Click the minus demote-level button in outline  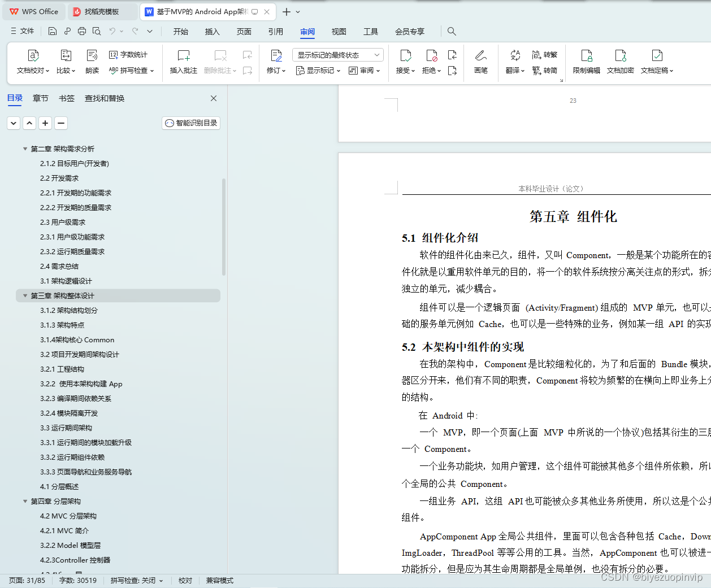tap(62, 123)
